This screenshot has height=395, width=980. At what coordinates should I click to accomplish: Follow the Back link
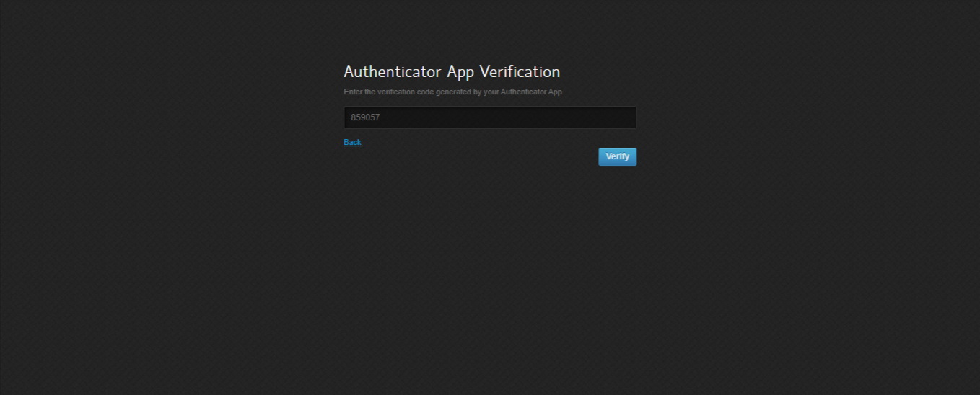352,143
